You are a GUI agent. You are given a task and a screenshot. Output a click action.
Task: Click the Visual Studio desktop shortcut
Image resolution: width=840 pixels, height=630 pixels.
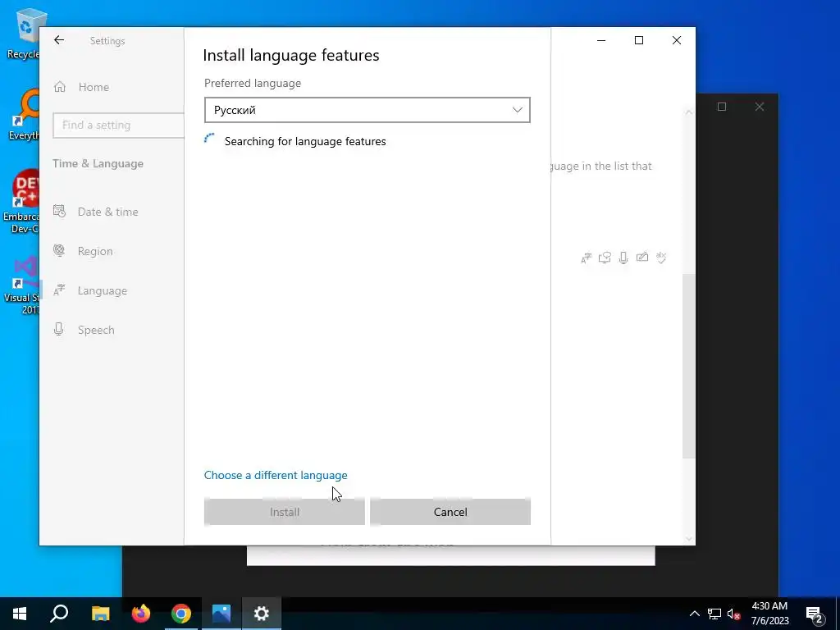click(22, 285)
